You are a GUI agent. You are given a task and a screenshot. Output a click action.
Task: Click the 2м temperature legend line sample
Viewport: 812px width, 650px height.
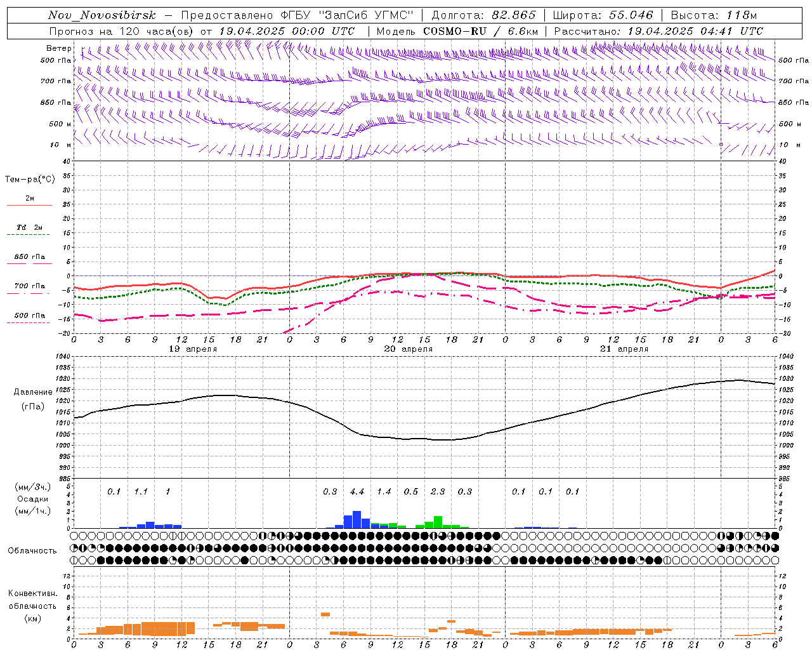click(30, 206)
